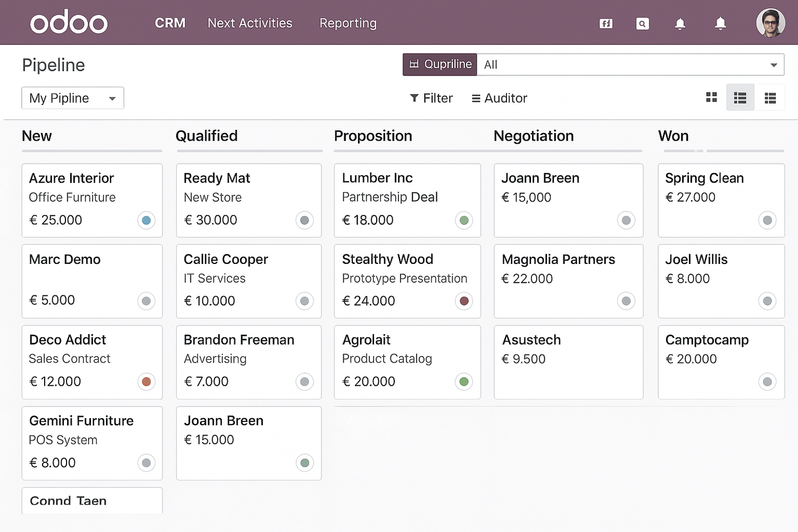Click Magnolia Partners card status dot
Viewport: 798px width, 532px height.
(x=626, y=301)
